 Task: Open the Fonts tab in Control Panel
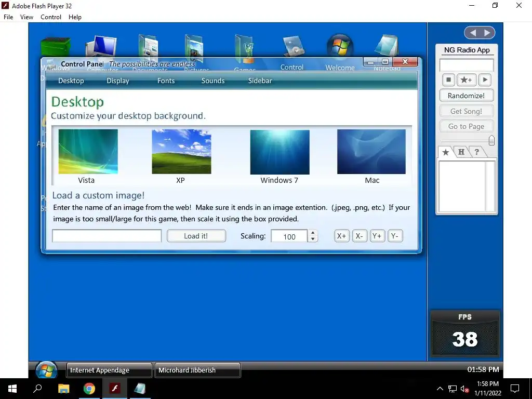pos(166,81)
